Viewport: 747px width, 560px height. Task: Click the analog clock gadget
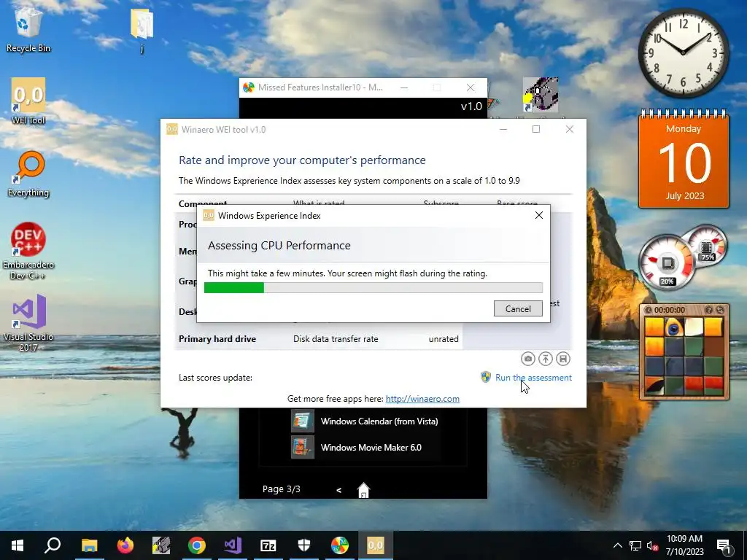(x=684, y=52)
